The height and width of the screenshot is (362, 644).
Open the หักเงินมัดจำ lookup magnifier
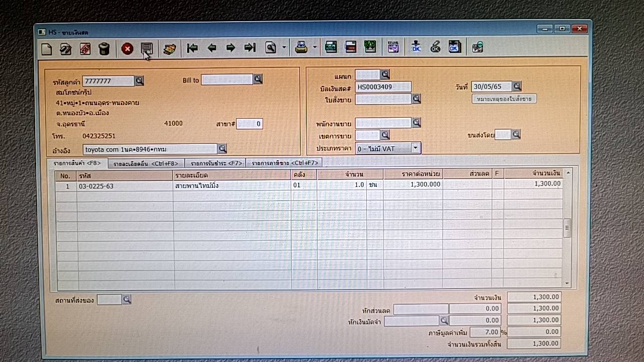(444, 320)
